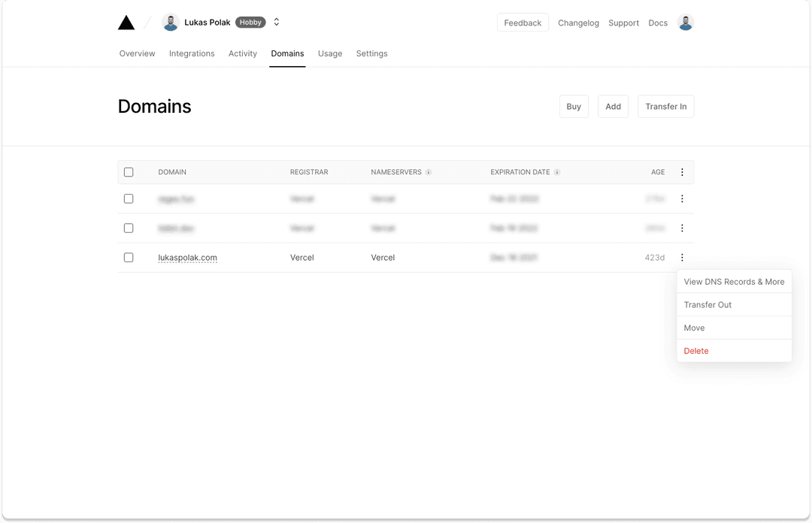The height and width of the screenshot is (523, 812).
Task: Click the Vercel triangle logo
Action: pyautogui.click(x=126, y=22)
